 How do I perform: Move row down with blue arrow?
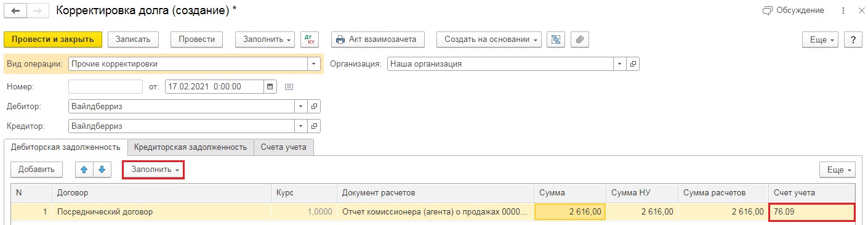click(x=102, y=170)
